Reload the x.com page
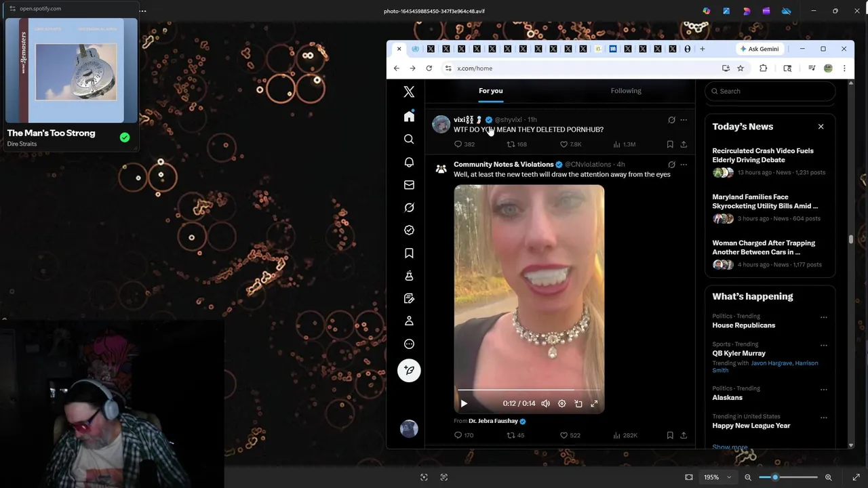The height and width of the screenshot is (488, 868). [x=429, y=68]
